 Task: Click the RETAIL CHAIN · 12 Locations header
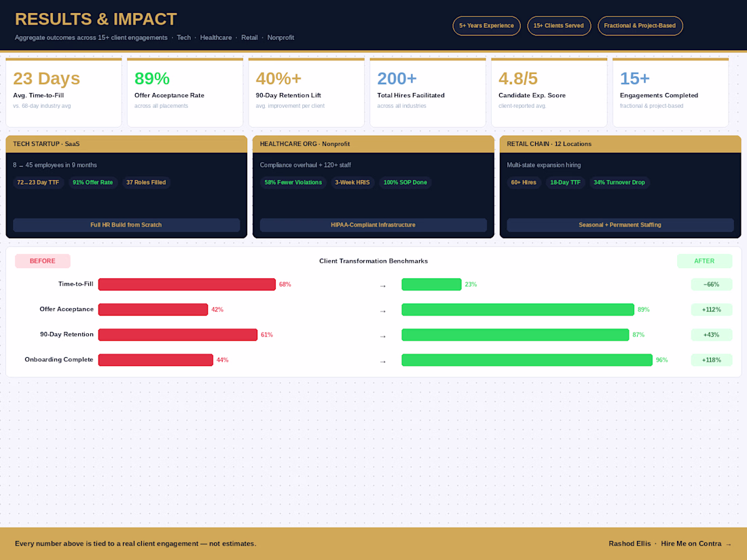coord(620,144)
